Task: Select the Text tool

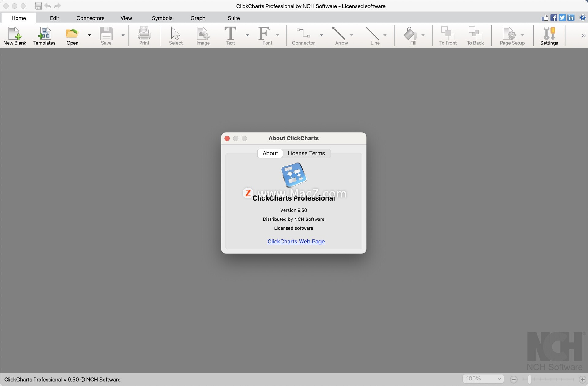Action: coord(230,36)
